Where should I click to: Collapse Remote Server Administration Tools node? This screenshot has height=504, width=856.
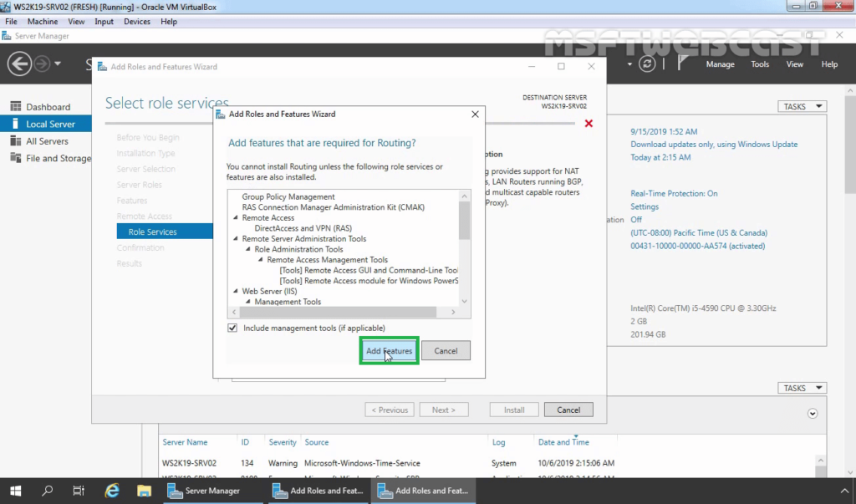click(x=236, y=238)
